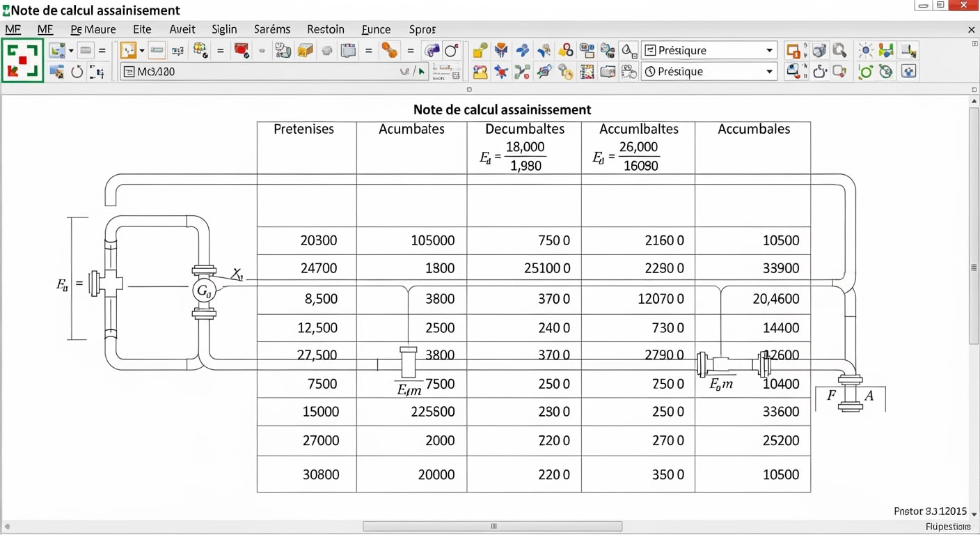Click the green circular refresh icon on the right toolbar
Viewport: 980px width, 535px height.
coord(865,71)
